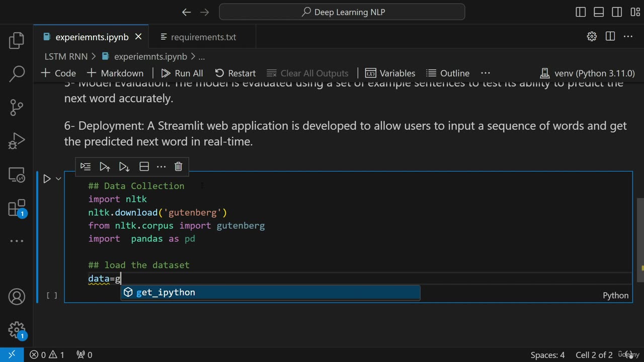Viewport: 644px width, 362px height.
Task: Close the experiemnts.ipynb tab
Action: point(138,37)
